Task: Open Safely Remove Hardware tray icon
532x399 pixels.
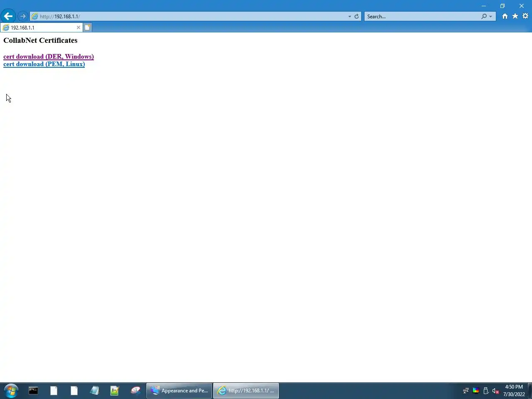Action: tap(486, 391)
